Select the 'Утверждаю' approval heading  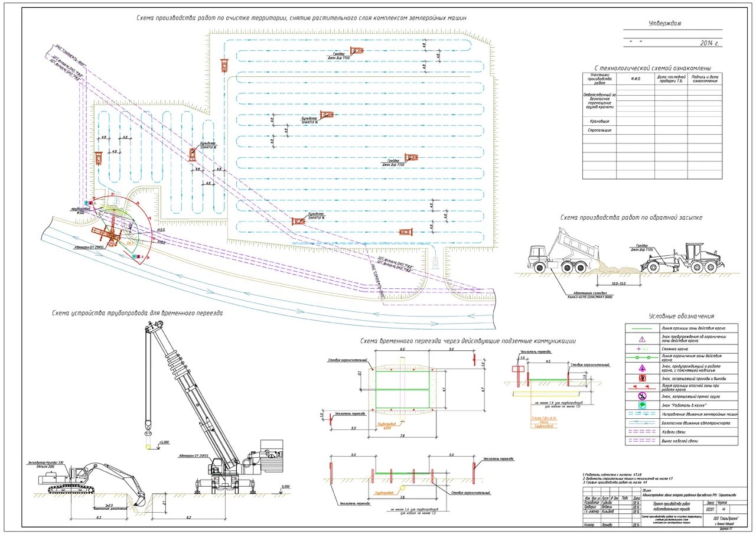(665, 23)
